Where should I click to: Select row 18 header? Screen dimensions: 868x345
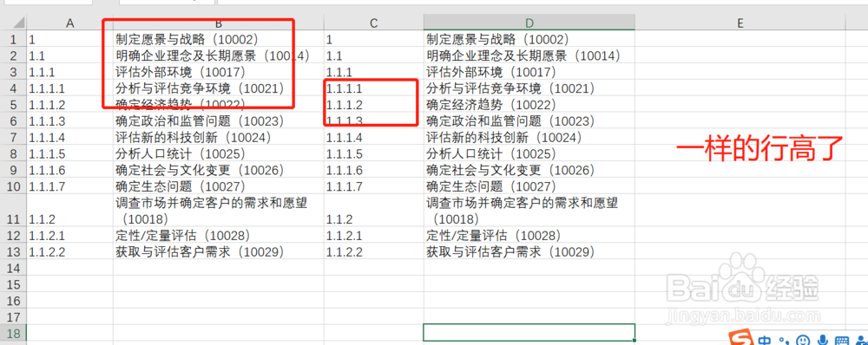13,333
